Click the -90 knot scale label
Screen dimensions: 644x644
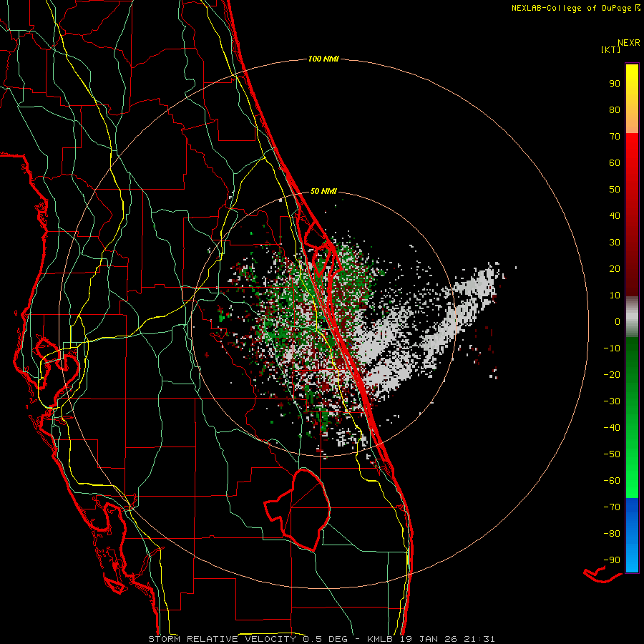pos(612,560)
